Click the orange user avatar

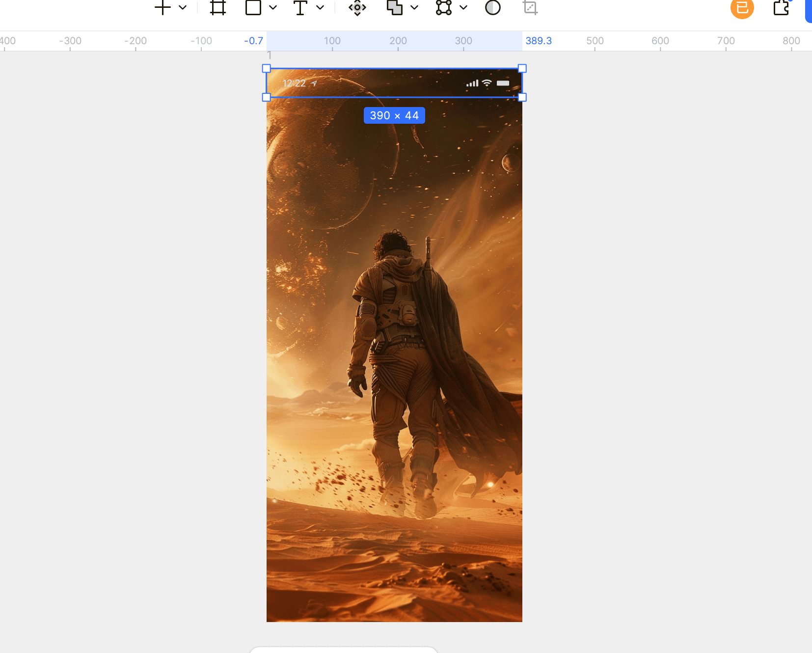pos(742,7)
